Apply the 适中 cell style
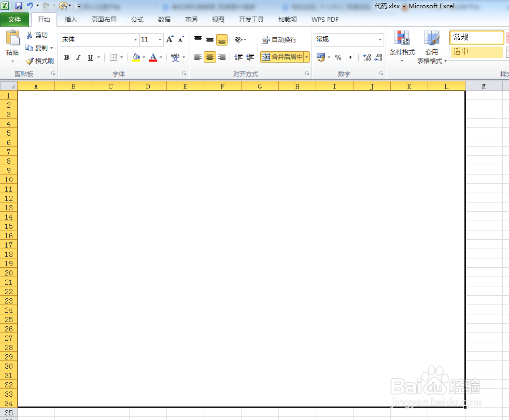This screenshot has height=420, width=509. [x=476, y=52]
